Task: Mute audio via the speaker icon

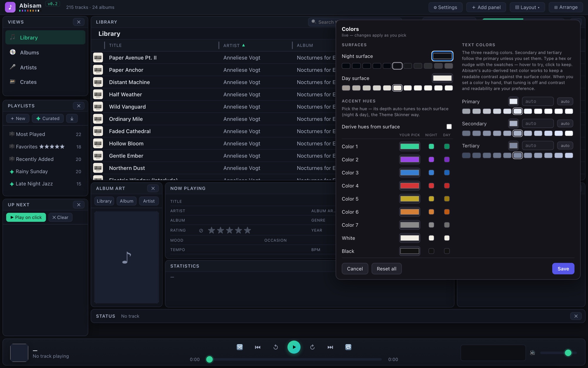Action: pyautogui.click(x=532, y=352)
